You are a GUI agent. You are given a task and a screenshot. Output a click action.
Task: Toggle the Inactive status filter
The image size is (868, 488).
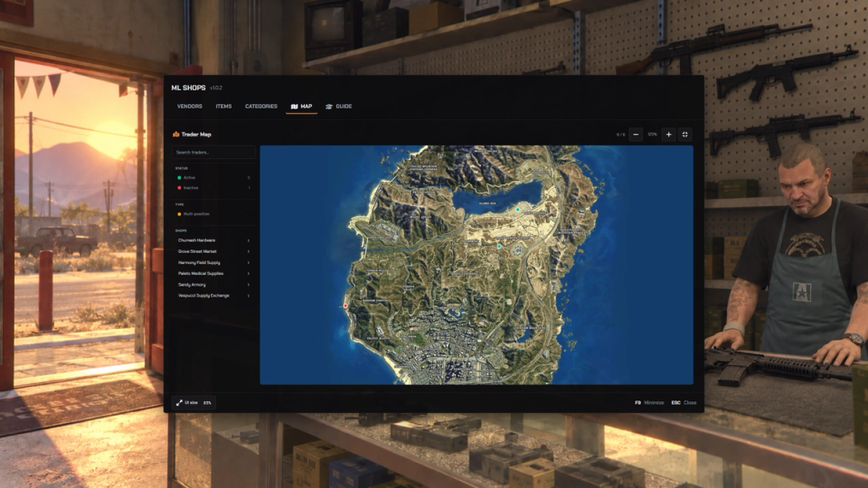coord(213,188)
